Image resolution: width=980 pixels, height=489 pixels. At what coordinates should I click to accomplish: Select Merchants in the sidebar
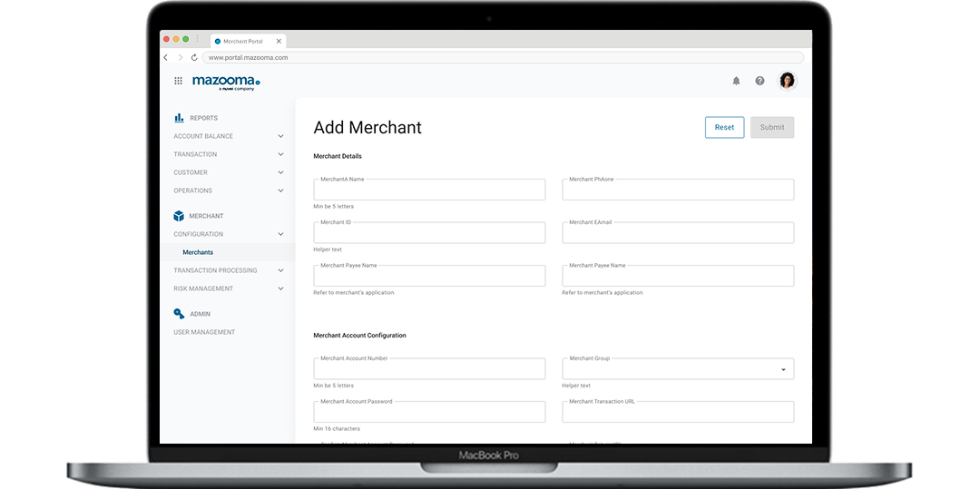198,252
